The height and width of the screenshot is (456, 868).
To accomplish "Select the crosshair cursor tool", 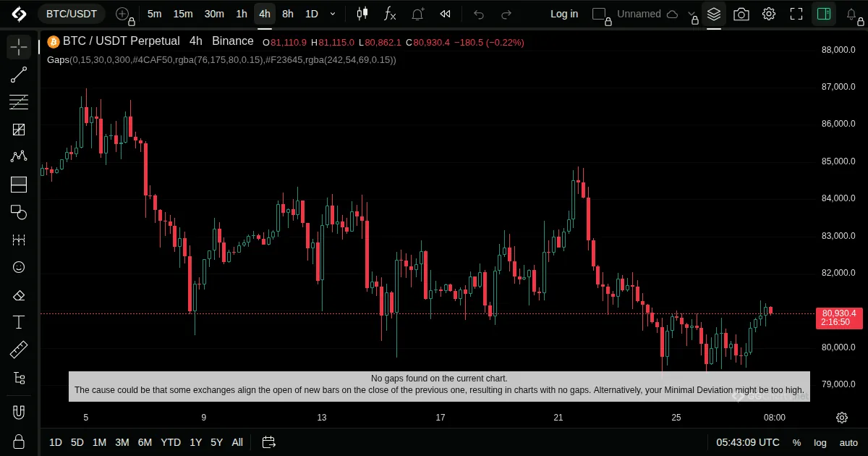I will pos(19,47).
